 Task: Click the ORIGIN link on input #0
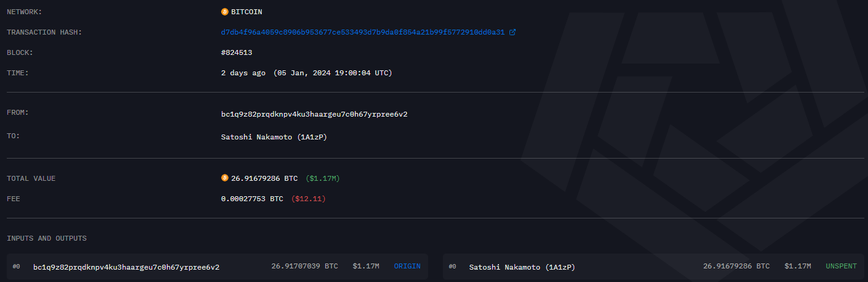[407, 267]
